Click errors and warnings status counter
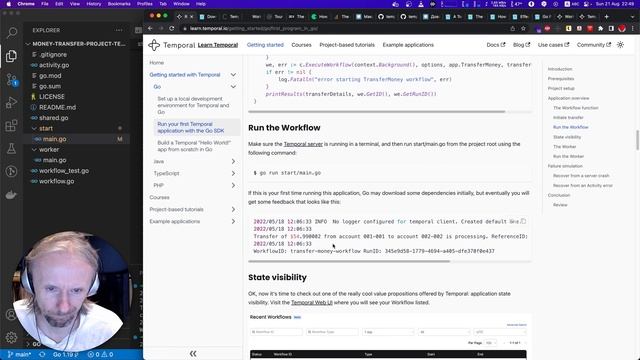The image size is (640, 360). tap(100, 354)
